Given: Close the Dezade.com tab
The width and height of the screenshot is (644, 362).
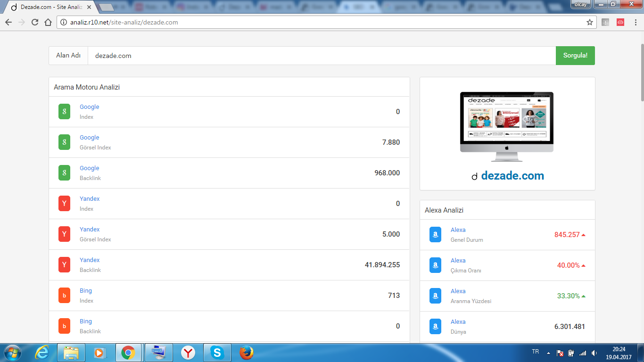Looking at the screenshot, I should [x=89, y=7].
